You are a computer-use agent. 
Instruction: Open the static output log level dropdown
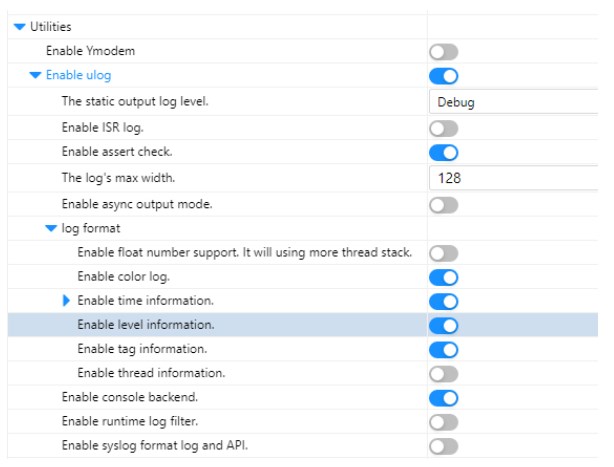515,102
